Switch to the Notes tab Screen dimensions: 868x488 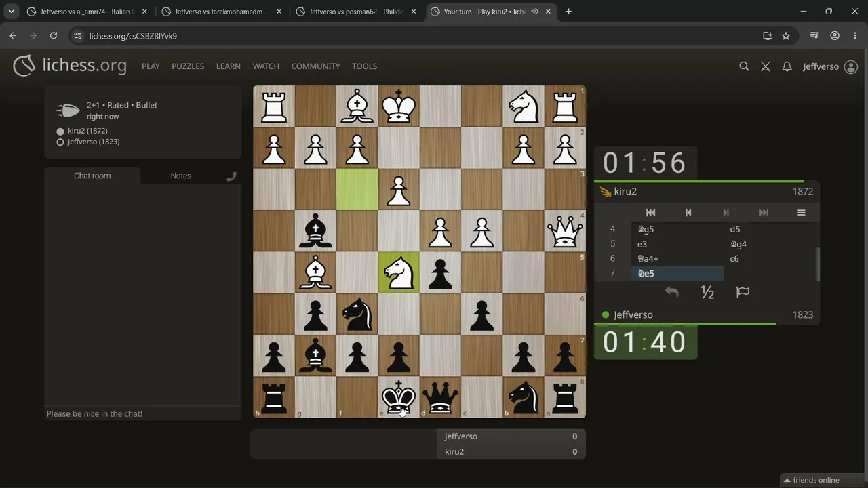point(180,176)
